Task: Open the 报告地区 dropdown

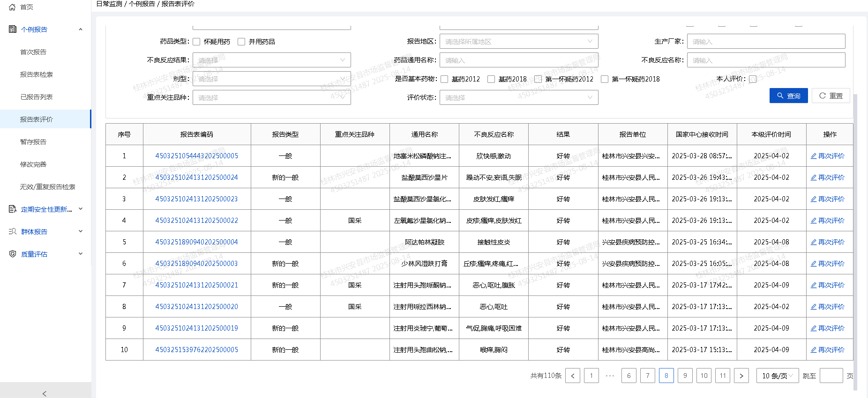Action: (518, 42)
